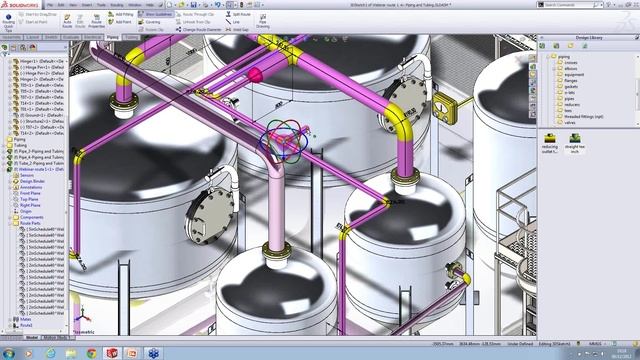The image size is (640, 360).
Task: Click Add Point in Piping ribbon
Action: click(x=120, y=22)
